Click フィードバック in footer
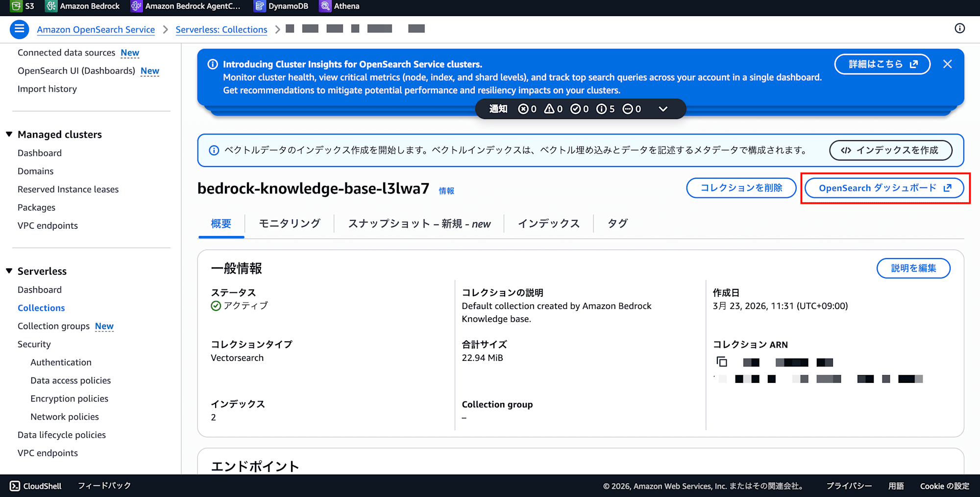 [x=104, y=486]
